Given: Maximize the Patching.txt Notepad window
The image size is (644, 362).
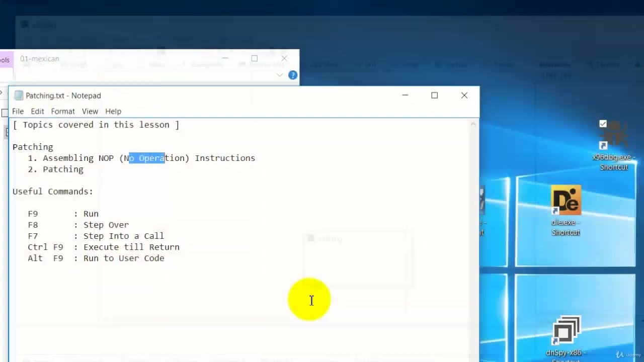Looking at the screenshot, I should tap(435, 95).
